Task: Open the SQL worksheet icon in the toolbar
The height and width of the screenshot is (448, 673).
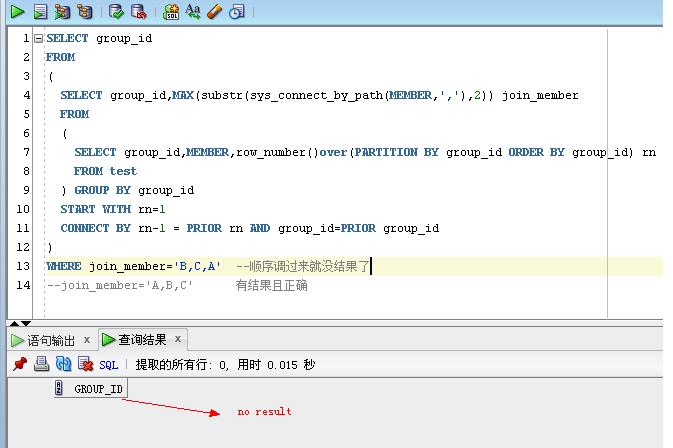Action: (171, 12)
